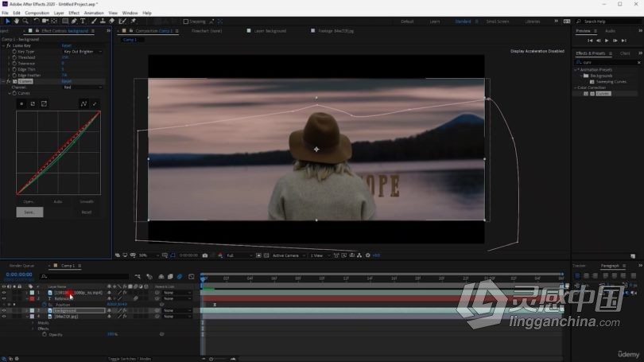The image size is (644, 362).
Task: Select the Zoom magnifier tool
Action: (25, 21)
